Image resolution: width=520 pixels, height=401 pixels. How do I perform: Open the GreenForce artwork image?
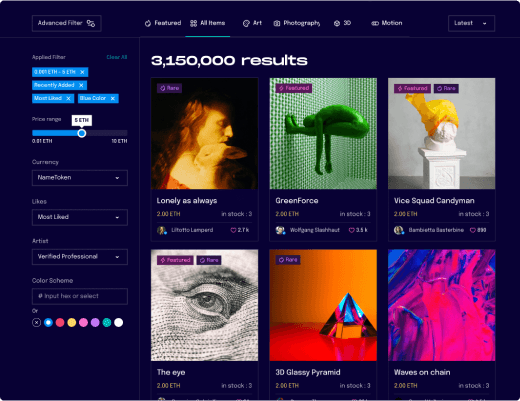(323, 134)
